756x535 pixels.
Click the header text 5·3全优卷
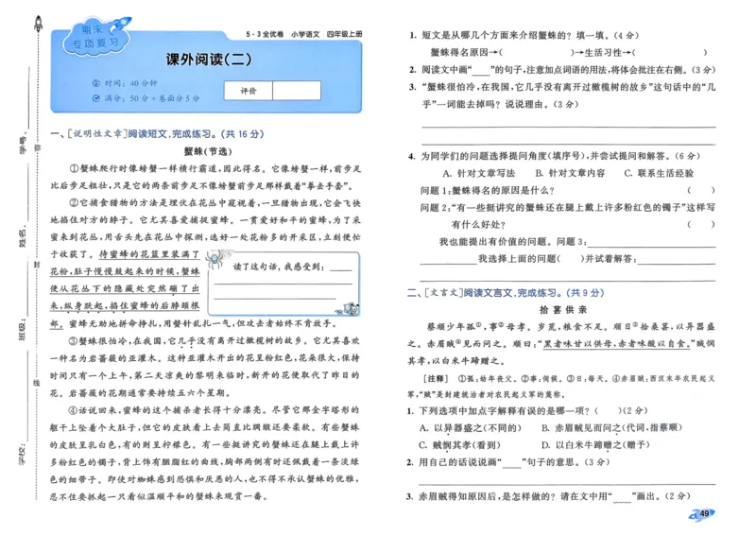[x=265, y=34]
